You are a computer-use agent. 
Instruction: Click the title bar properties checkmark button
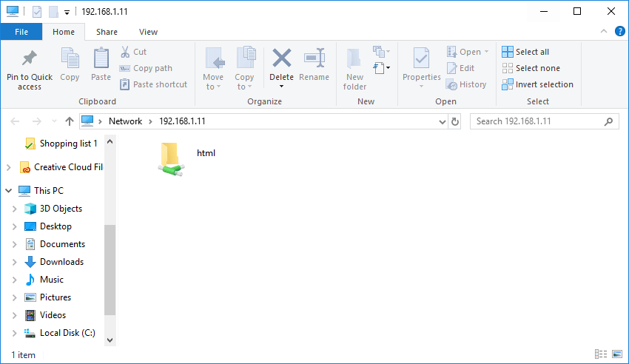coord(37,12)
